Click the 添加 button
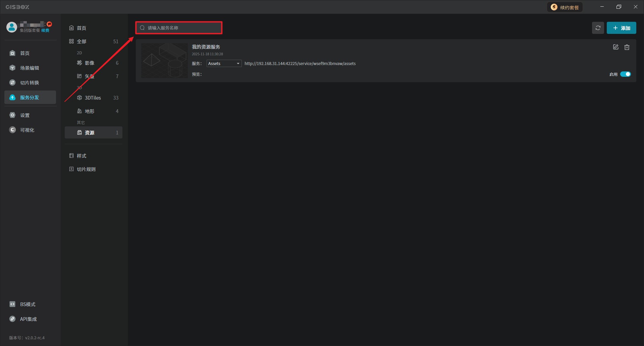Viewport: 644px width, 346px height. (621, 28)
